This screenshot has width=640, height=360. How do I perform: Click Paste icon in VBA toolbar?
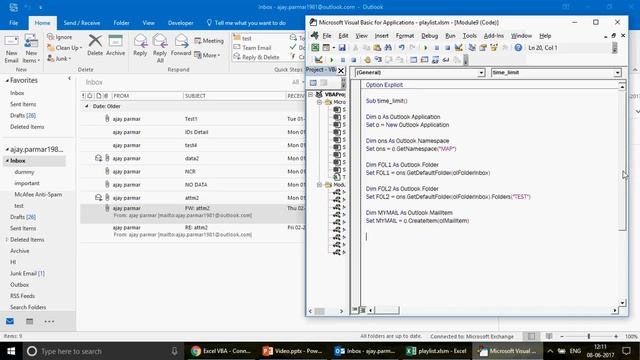(377, 48)
